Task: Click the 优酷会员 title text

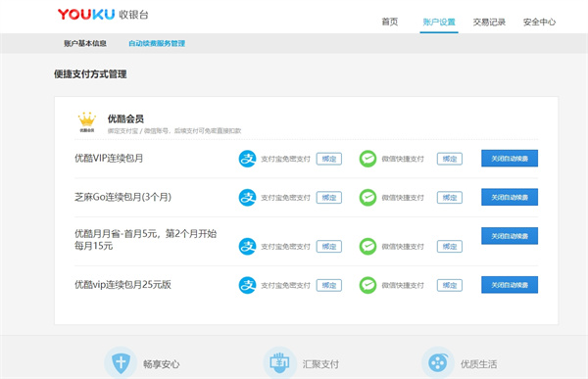Action: coord(125,118)
